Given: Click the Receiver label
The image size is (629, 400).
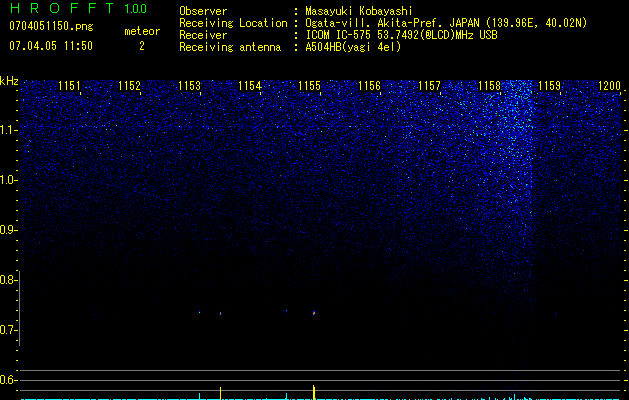Looking at the screenshot, I should (x=203, y=35).
